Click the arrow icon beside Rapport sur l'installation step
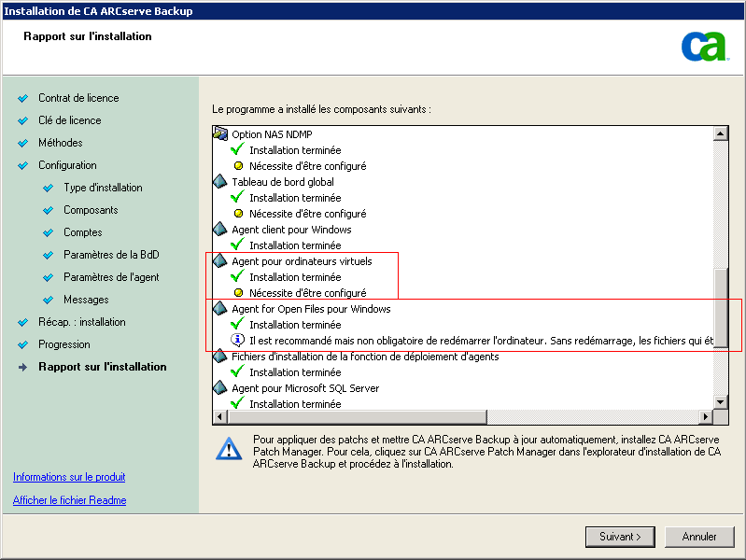The width and height of the screenshot is (746, 560). tap(22, 368)
